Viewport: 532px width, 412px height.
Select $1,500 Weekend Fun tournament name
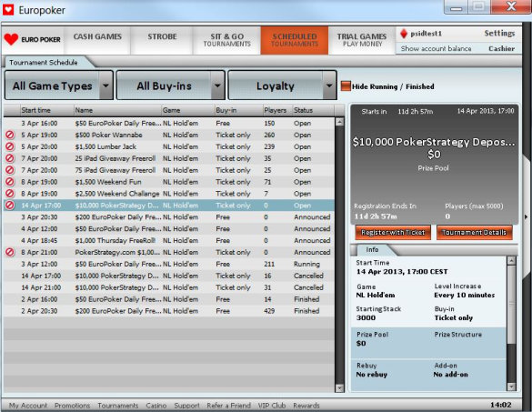(x=108, y=182)
